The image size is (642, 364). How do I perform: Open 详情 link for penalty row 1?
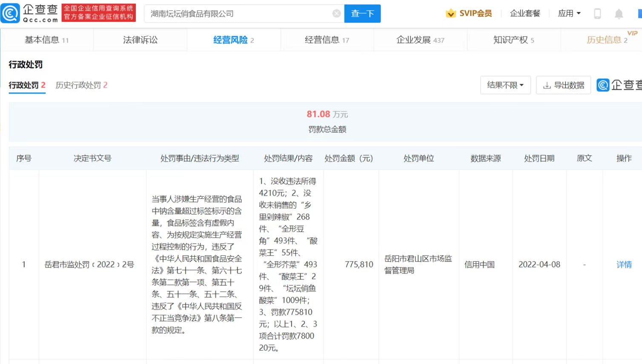pyautogui.click(x=624, y=264)
